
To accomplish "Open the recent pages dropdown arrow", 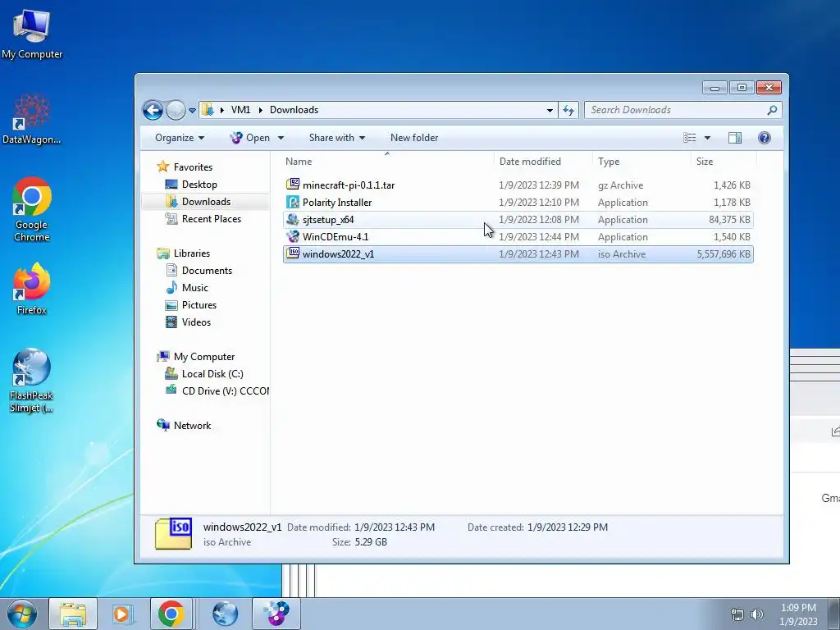I will point(192,111).
